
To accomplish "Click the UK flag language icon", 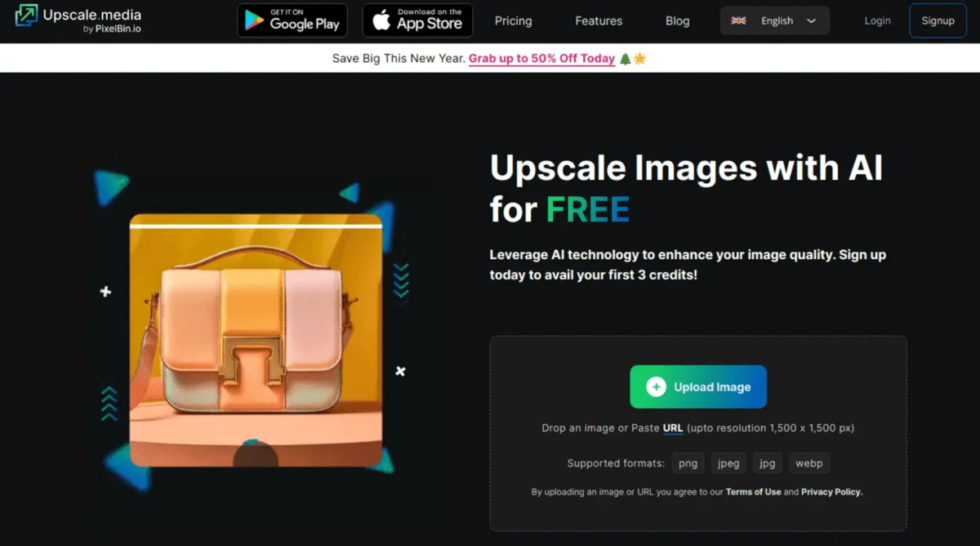I will pos(738,21).
